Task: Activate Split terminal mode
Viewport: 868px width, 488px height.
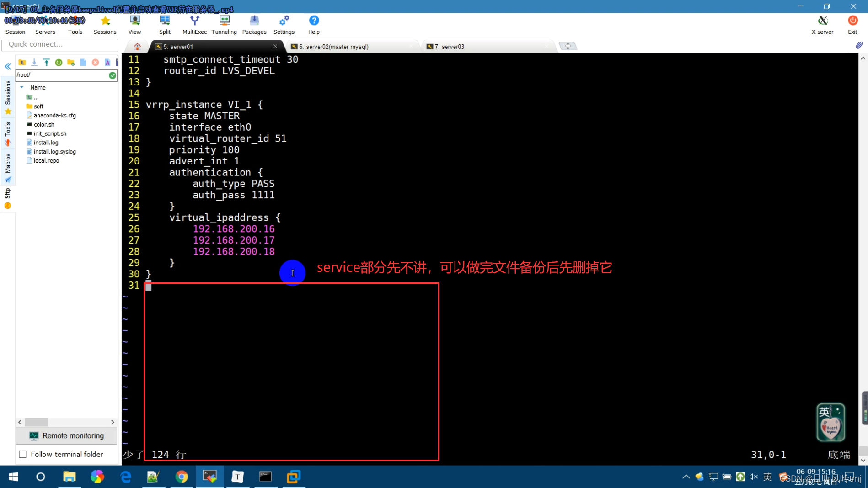Action: click(165, 26)
